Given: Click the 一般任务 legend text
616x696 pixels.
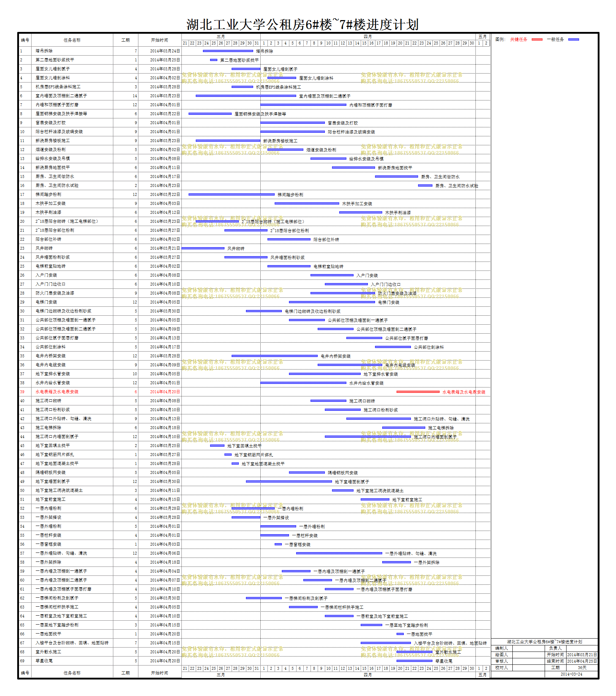Looking at the screenshot, I should pyautogui.click(x=555, y=39).
